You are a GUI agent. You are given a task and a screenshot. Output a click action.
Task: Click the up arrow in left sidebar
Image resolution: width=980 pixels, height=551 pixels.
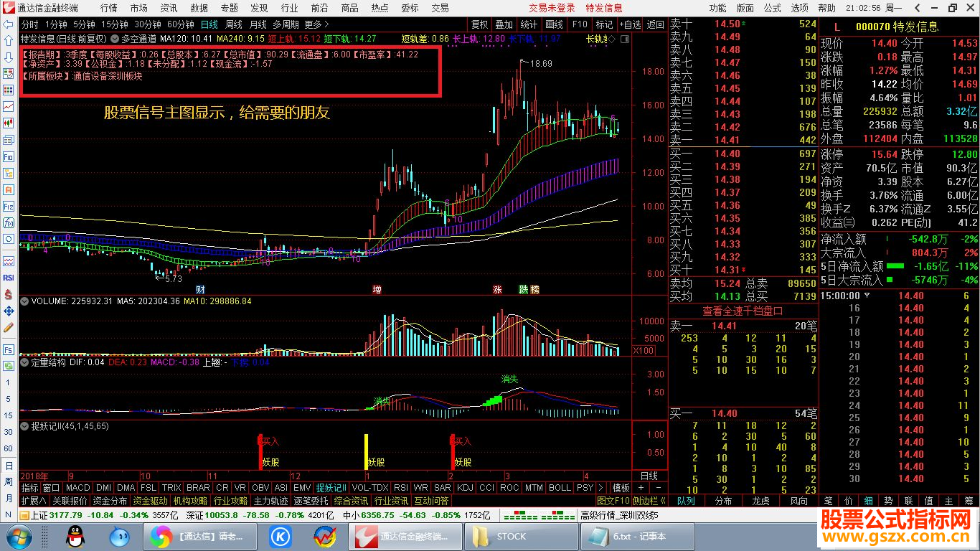click(x=9, y=40)
